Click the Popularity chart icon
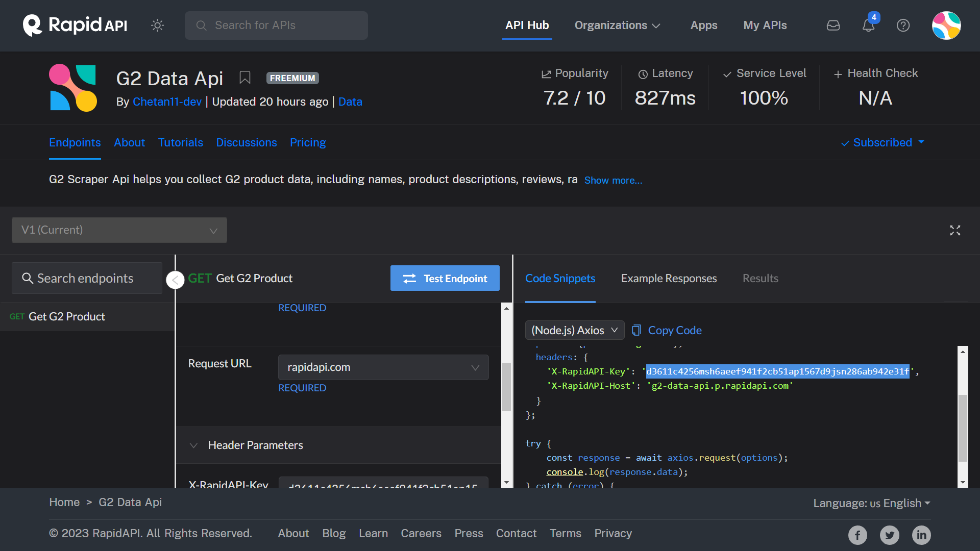Image resolution: width=980 pixels, height=551 pixels. coord(546,74)
